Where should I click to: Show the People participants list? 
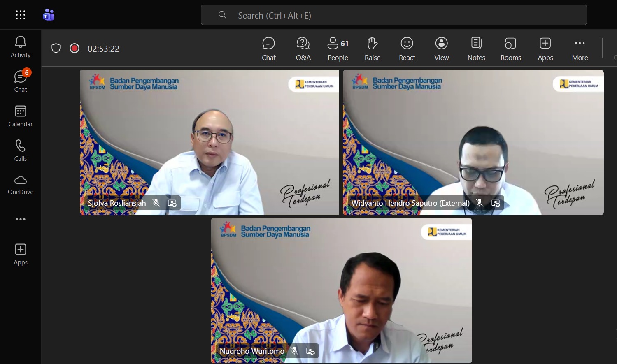[x=338, y=49]
